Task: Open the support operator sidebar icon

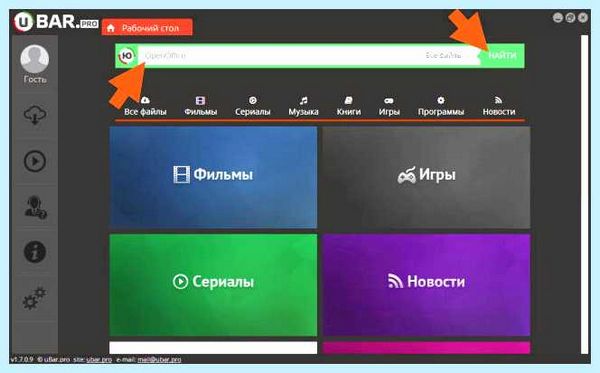Action: [x=35, y=207]
